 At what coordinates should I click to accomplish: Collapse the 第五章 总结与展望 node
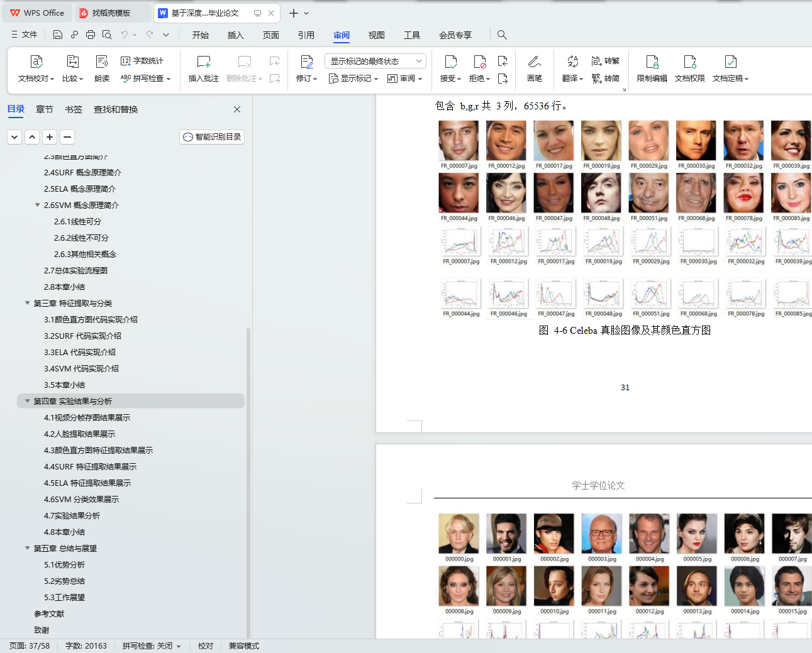coord(28,548)
